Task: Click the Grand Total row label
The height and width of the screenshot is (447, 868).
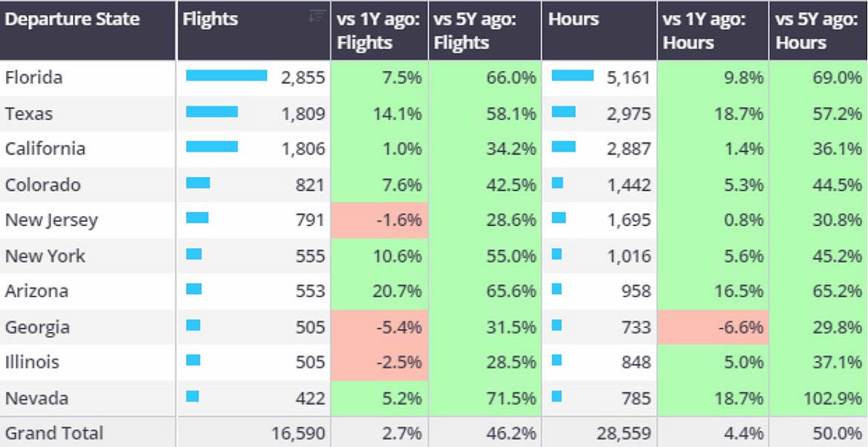Action: [54, 433]
